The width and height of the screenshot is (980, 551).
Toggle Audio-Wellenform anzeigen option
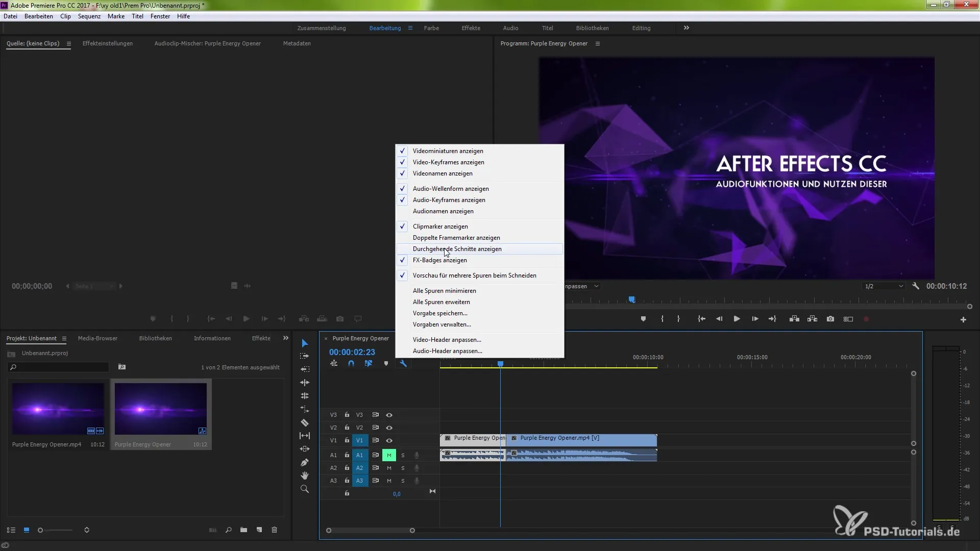click(x=480, y=189)
